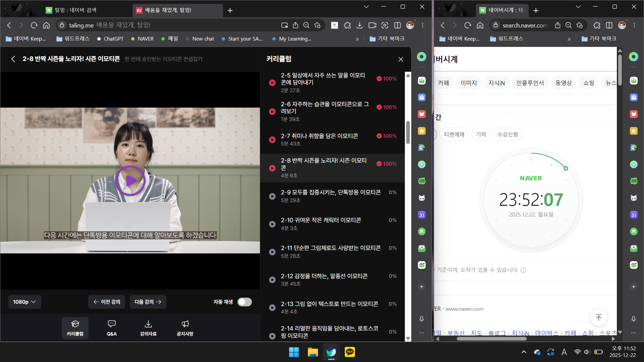
Task: Select the 지식iN search tab
Action: [496, 83]
